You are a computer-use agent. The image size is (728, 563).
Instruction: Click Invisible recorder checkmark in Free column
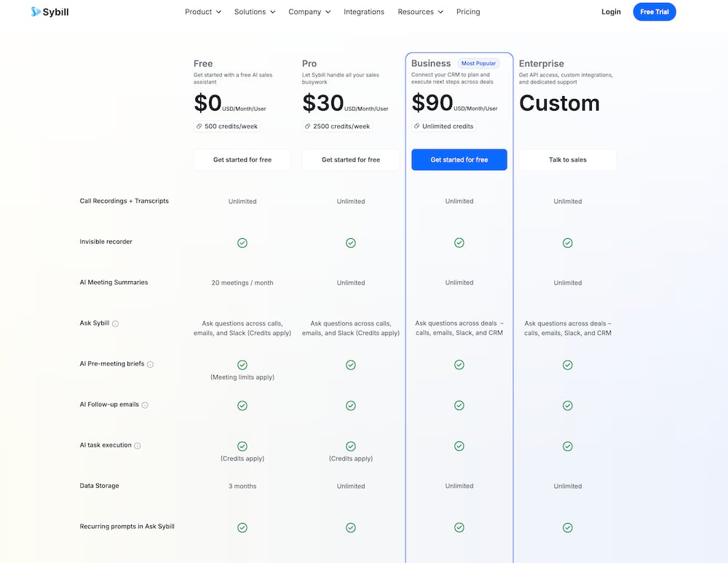click(242, 243)
